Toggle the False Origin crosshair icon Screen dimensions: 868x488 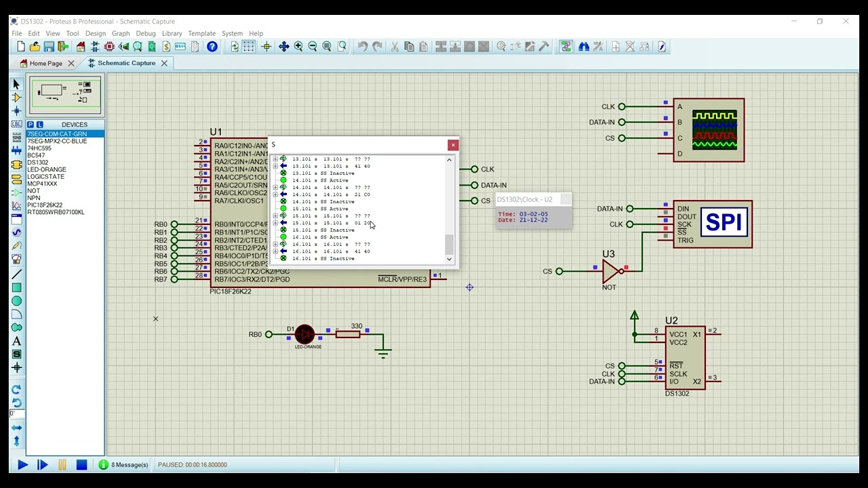coord(266,47)
